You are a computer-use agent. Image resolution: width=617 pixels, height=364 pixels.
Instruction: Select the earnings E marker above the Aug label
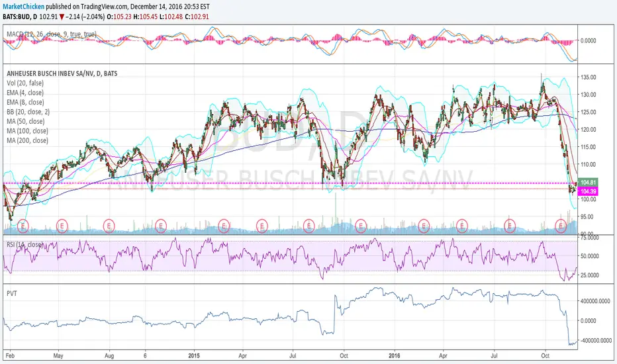click(109, 226)
